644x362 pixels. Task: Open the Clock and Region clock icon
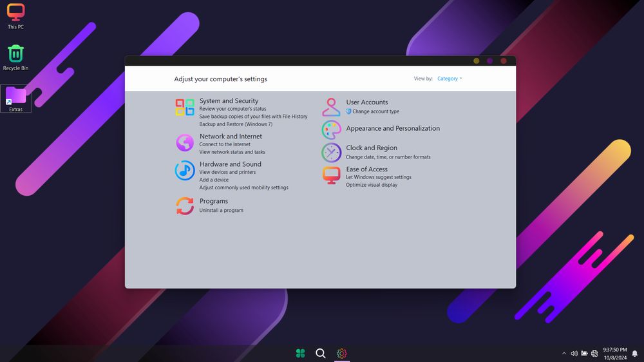[x=332, y=153]
